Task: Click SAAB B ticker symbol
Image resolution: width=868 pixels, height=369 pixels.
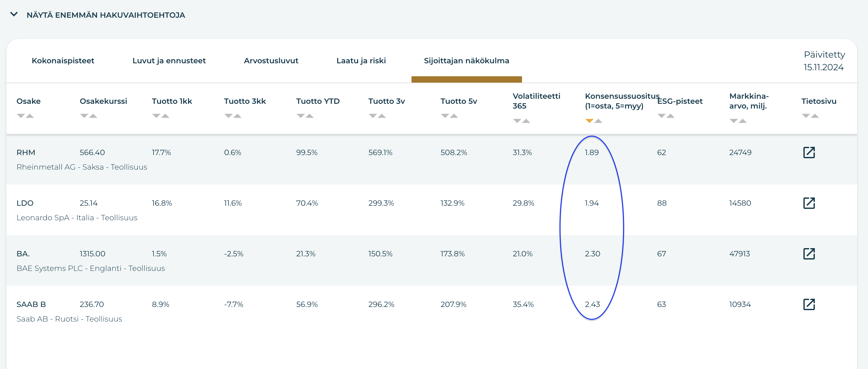Action: coord(31,304)
